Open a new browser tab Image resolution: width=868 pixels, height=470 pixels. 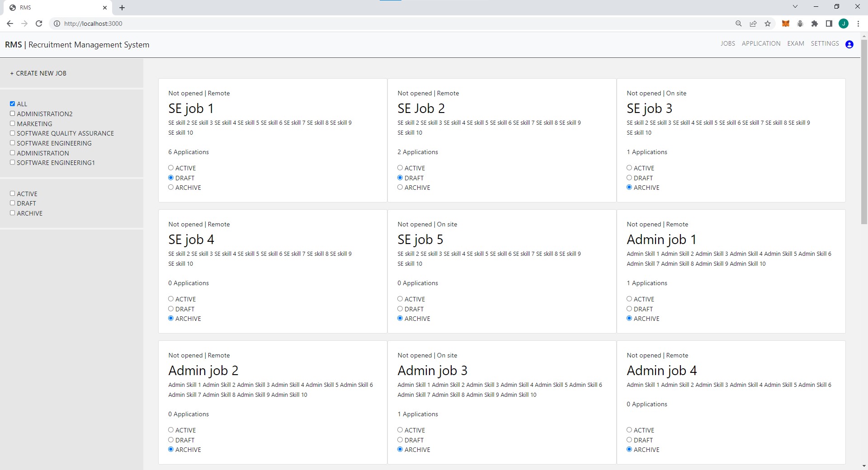pyautogui.click(x=122, y=7)
